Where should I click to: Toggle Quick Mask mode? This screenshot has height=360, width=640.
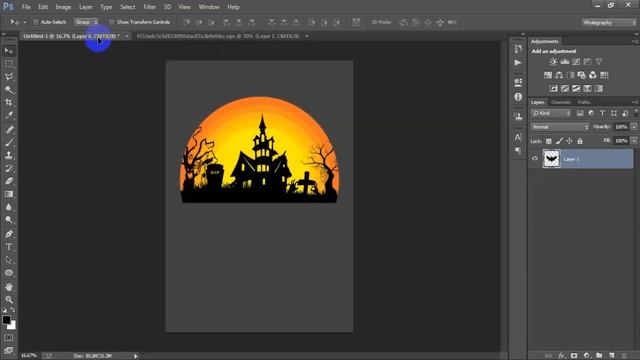pos(9,338)
